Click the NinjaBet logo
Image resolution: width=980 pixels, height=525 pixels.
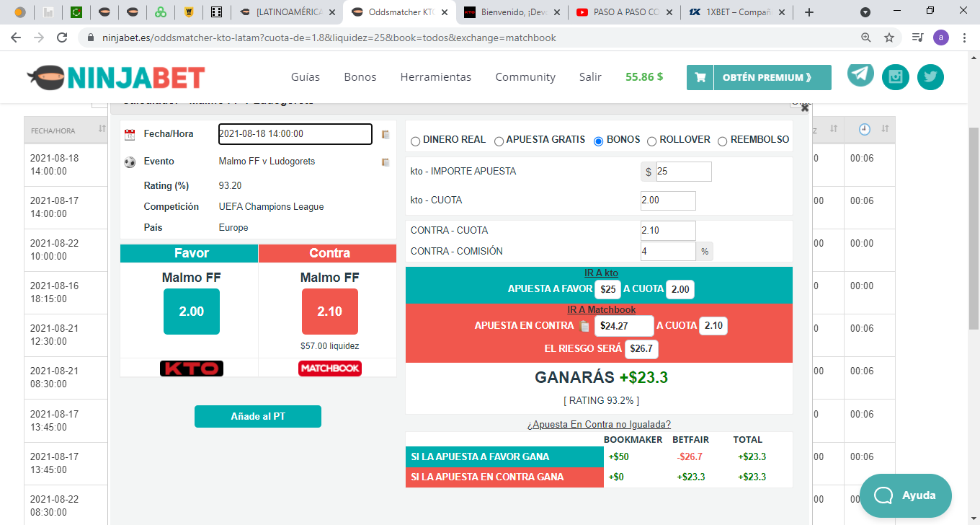116,77
